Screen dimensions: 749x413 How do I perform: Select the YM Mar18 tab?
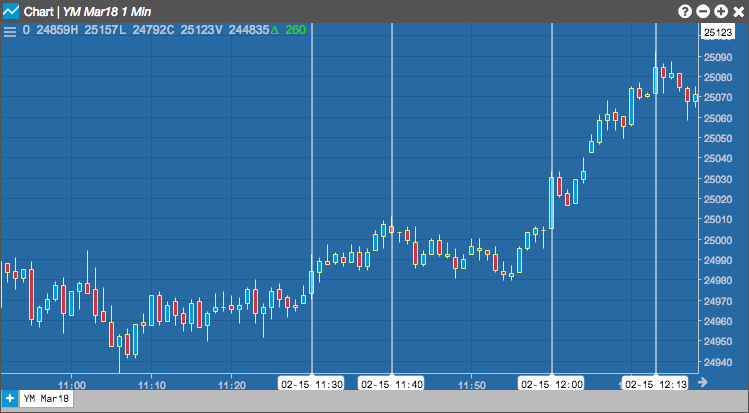point(46,398)
